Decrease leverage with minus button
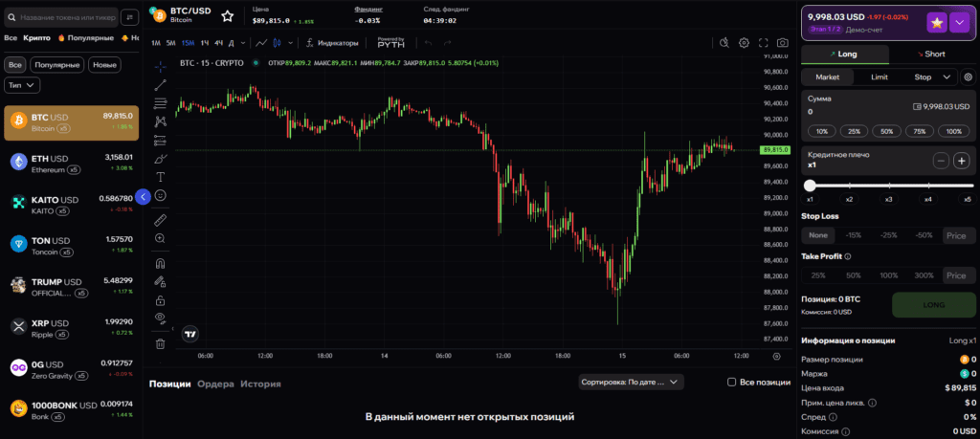 (x=942, y=161)
